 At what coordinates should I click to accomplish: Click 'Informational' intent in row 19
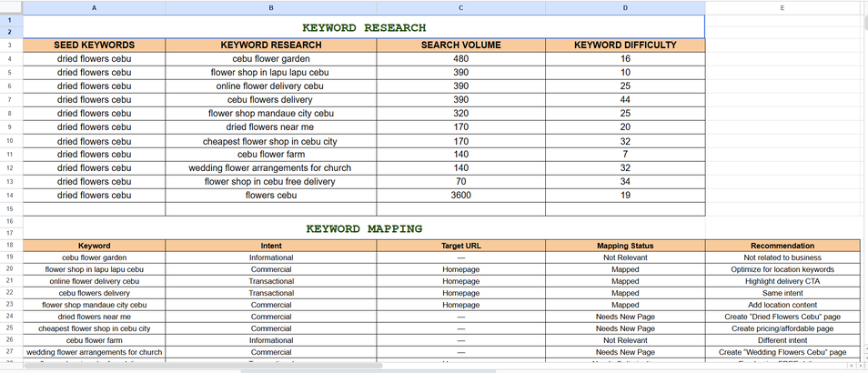coord(271,257)
